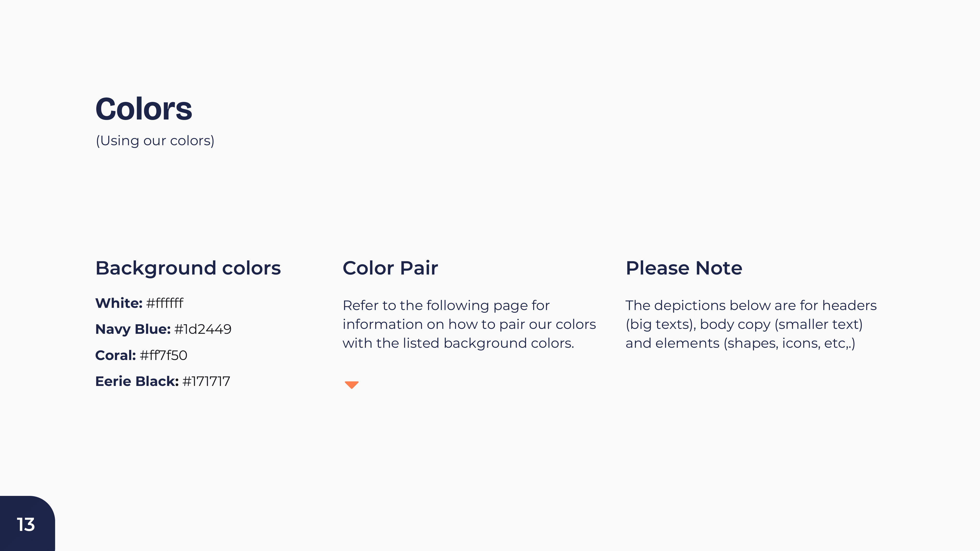980x551 pixels.
Task: Click the page number 13 badge
Action: 26,524
